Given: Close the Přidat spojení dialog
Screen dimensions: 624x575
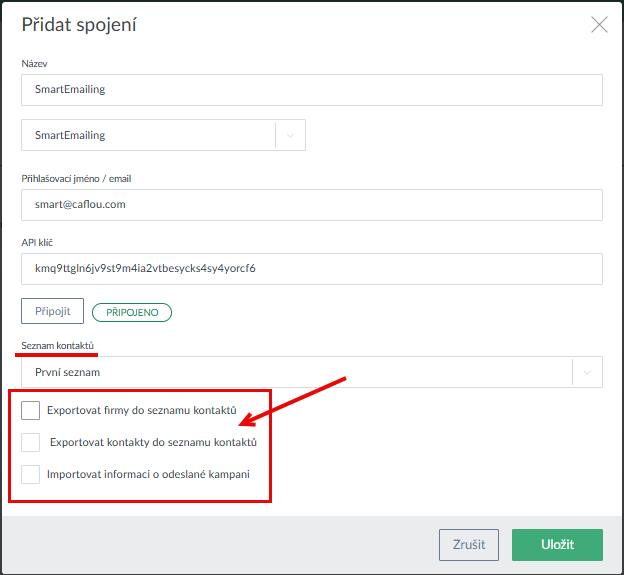Looking at the screenshot, I should click(x=599, y=25).
